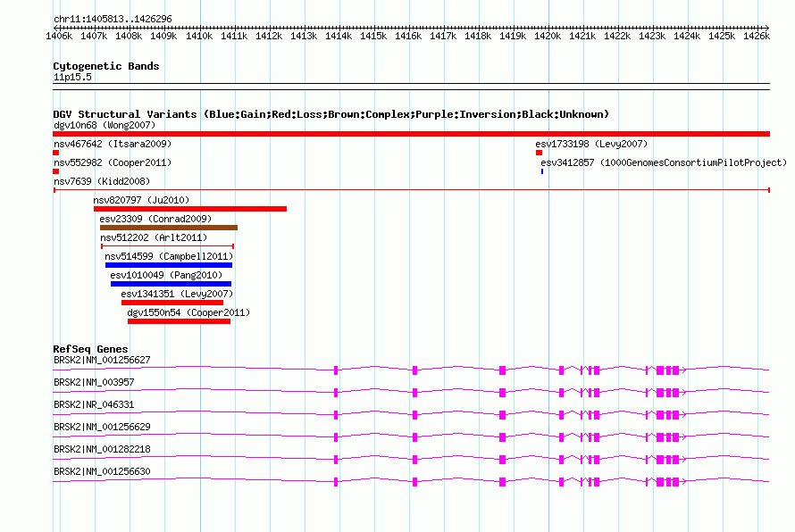This screenshot has width=795, height=532.
Task: Click the small blue esv3412857 gain marker
Action: pos(542,171)
